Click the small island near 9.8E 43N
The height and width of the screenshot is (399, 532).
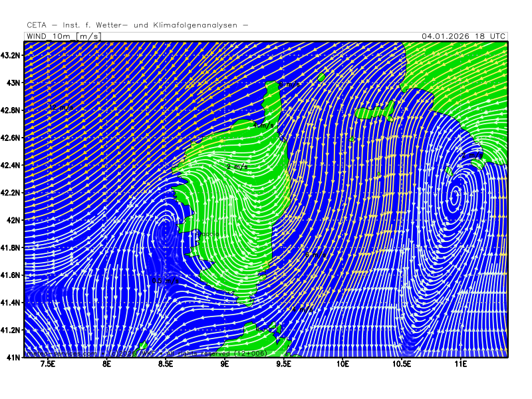(x=322, y=78)
